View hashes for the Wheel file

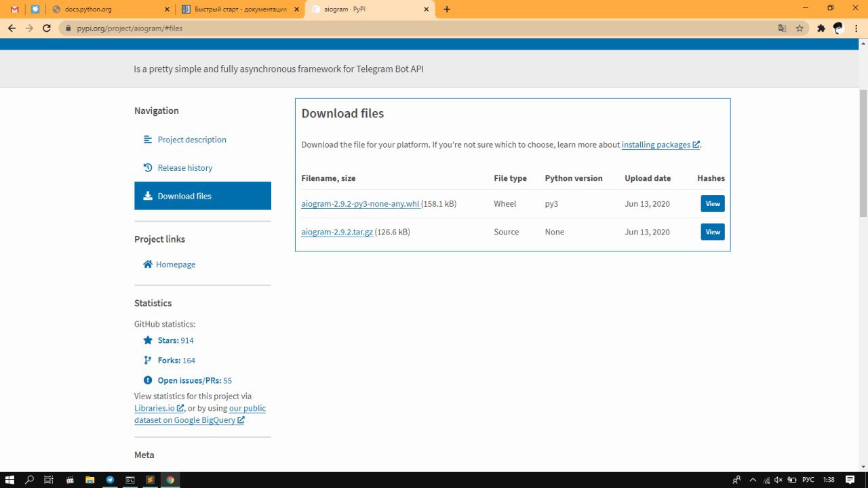click(x=713, y=203)
